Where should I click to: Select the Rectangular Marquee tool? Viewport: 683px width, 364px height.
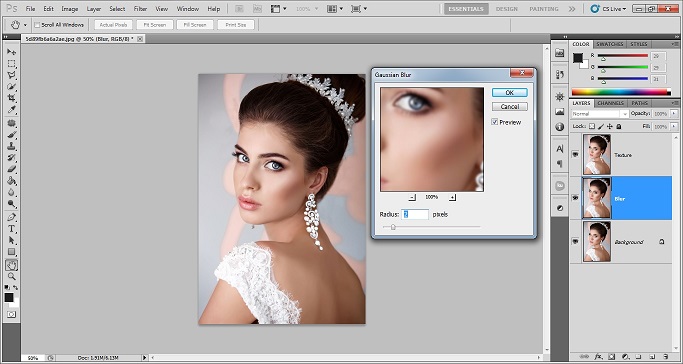point(11,64)
